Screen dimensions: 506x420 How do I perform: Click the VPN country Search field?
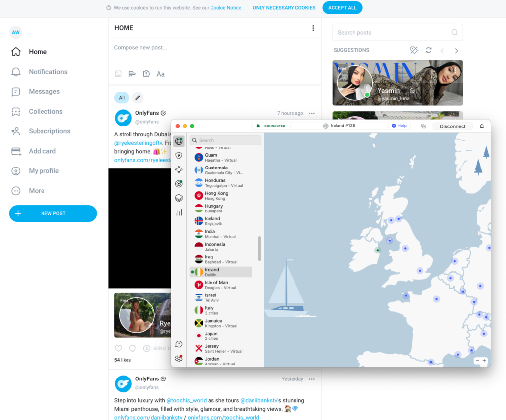pyautogui.click(x=225, y=140)
